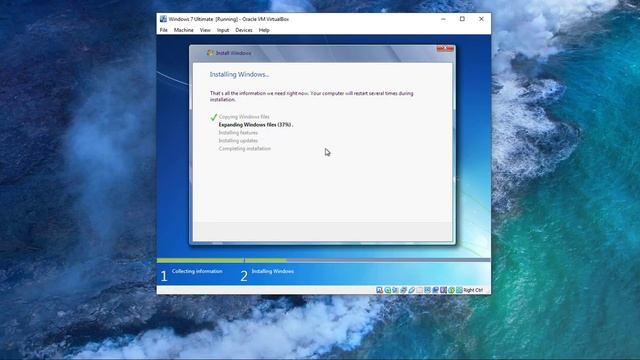Screen dimensions: 640x360
Task: Click the VirtualBox window title text
Action: (229, 19)
